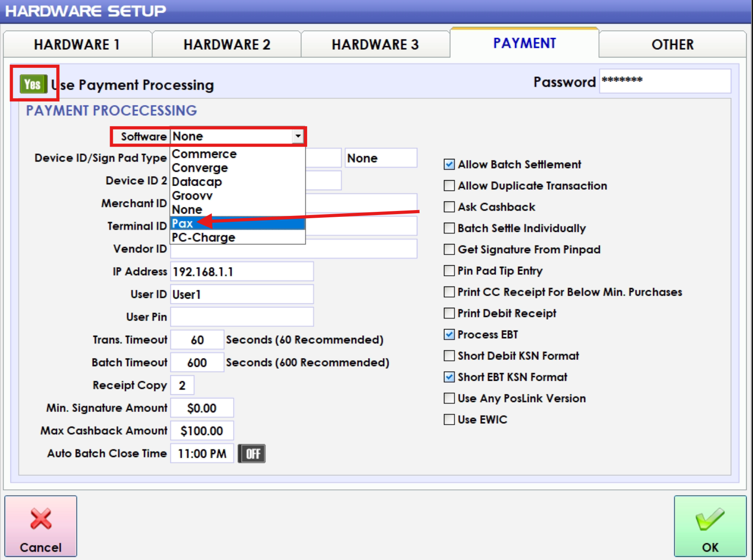This screenshot has height=560, width=753.
Task: Choose Commerce from the Software list
Action: click(238, 154)
